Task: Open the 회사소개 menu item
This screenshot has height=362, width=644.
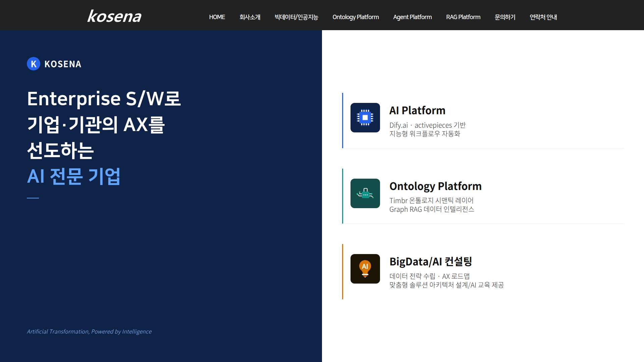Action: [x=250, y=17]
